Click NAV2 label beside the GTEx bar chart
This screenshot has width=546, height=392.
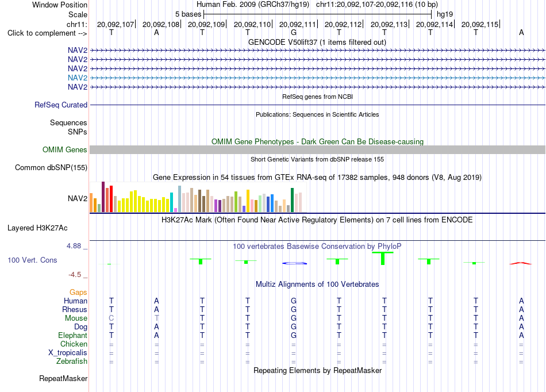click(x=78, y=198)
